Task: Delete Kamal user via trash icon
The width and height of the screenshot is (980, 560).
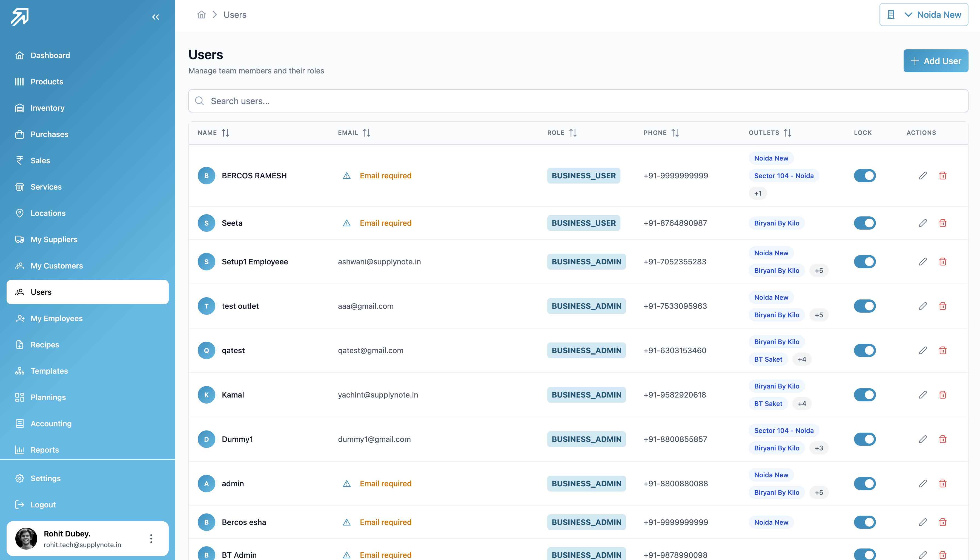Action: pyautogui.click(x=942, y=395)
